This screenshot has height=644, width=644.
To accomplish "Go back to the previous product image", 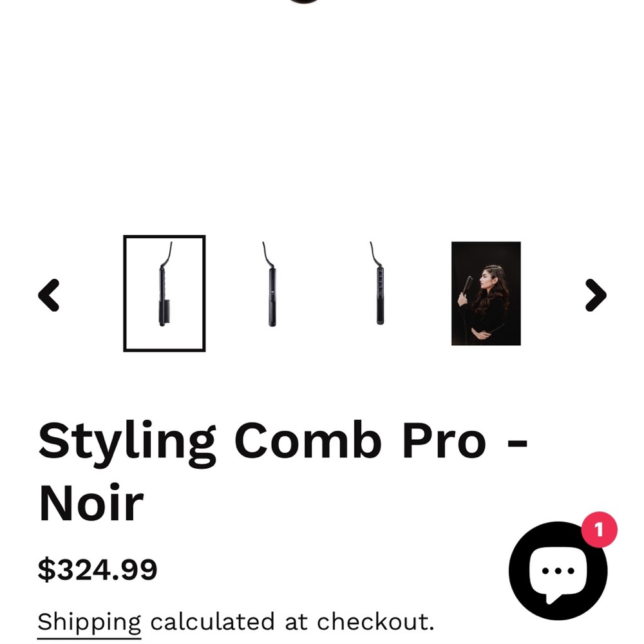I will click(50, 295).
